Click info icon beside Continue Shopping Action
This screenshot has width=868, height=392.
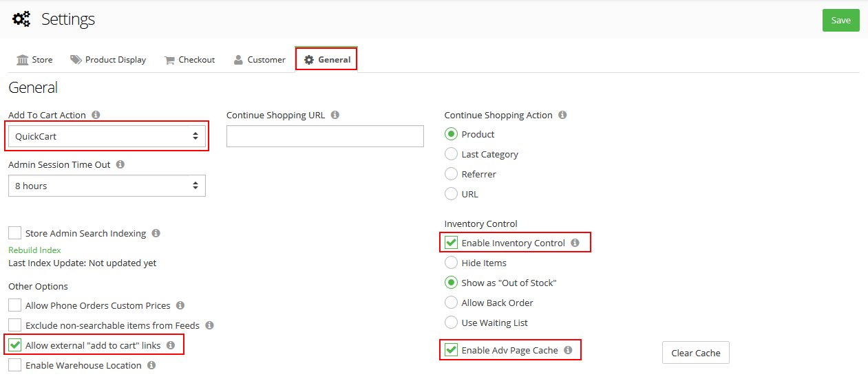click(562, 115)
